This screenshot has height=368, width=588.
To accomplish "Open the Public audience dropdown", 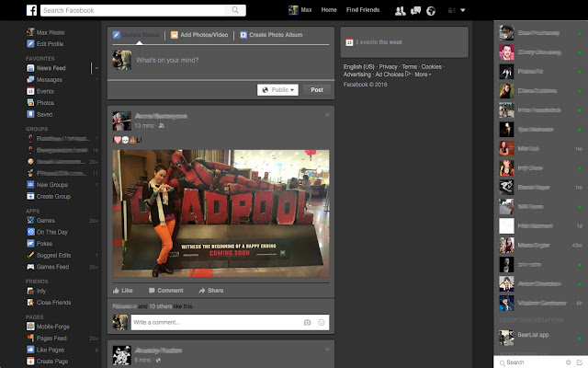I will click(277, 90).
